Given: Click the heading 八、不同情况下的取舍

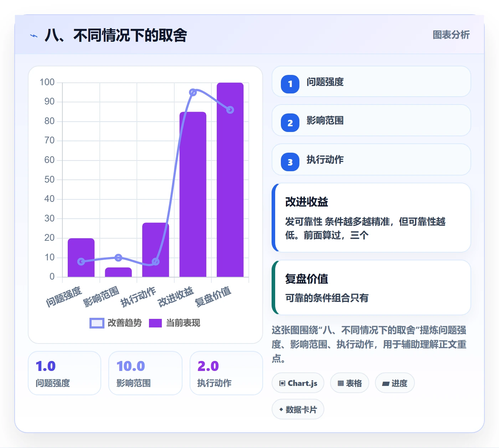Looking at the screenshot, I should tap(116, 35).
